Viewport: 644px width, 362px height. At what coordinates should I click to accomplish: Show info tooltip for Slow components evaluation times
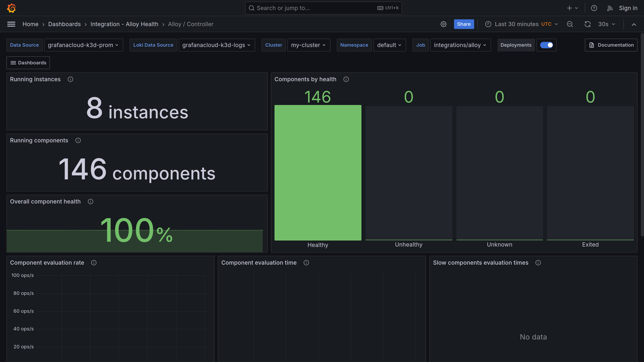pos(538,263)
